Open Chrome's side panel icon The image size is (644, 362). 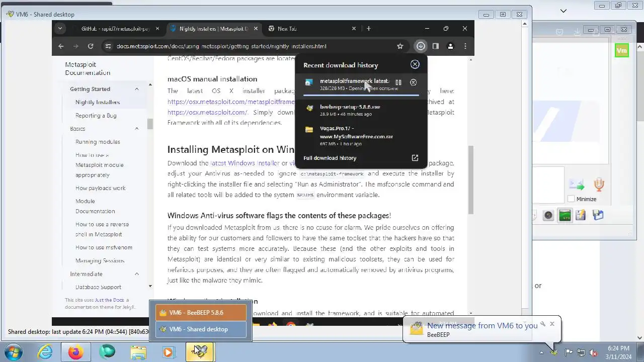tap(436, 46)
